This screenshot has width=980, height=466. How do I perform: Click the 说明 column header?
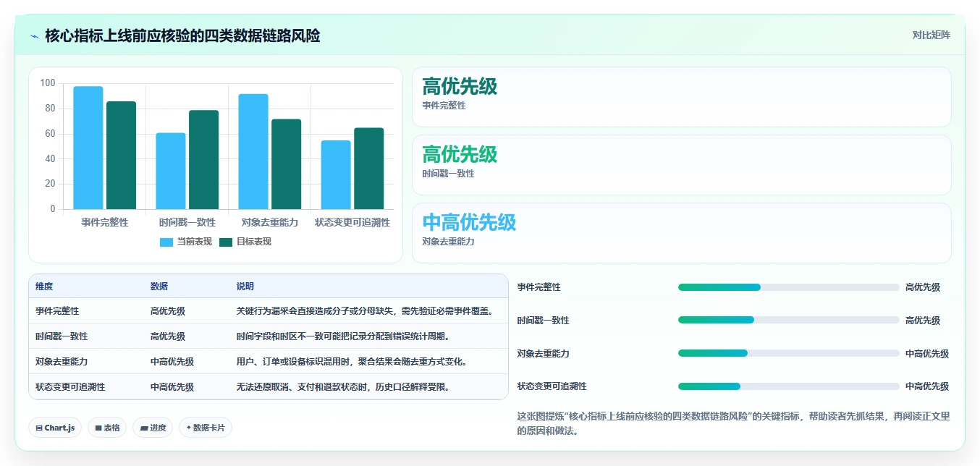tap(245, 287)
